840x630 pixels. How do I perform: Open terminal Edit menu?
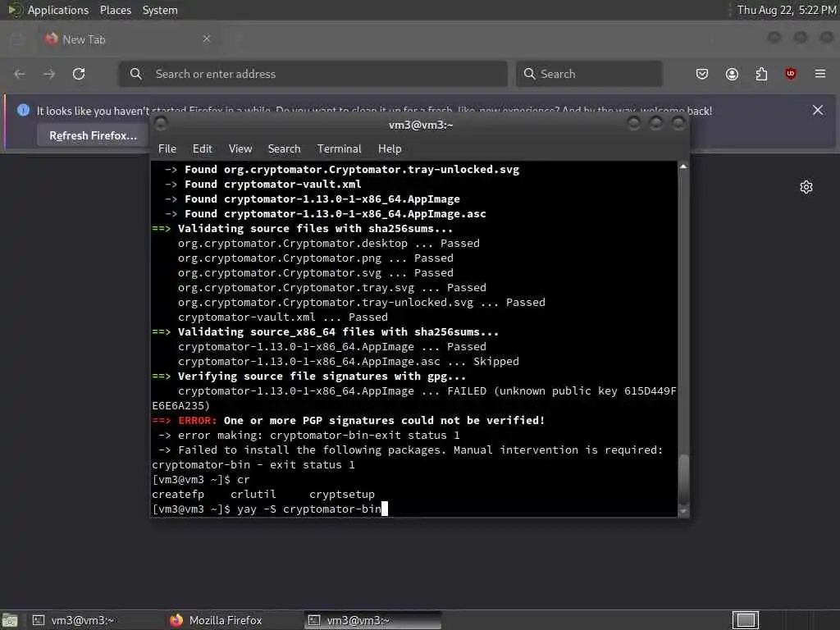[203, 149]
